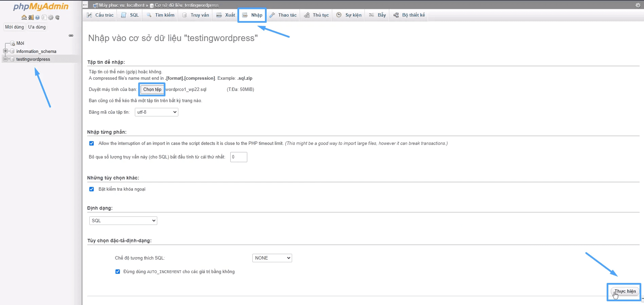This screenshot has width=644, height=305.
Task: Click the Thực hiện go button
Action: tap(625, 291)
